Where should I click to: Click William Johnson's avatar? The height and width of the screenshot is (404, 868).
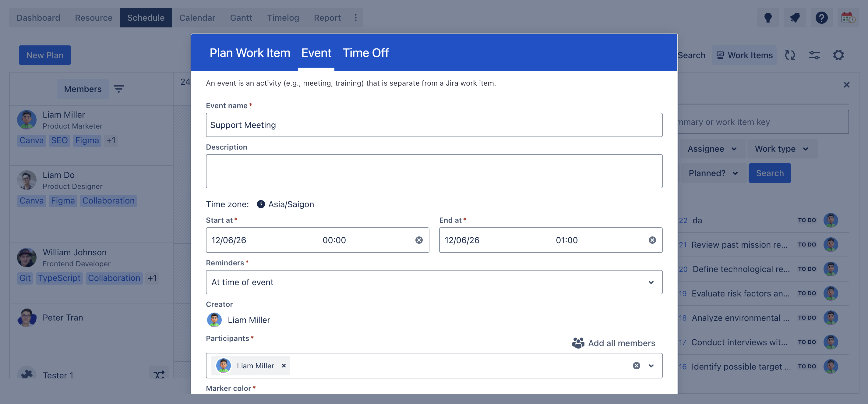26,257
